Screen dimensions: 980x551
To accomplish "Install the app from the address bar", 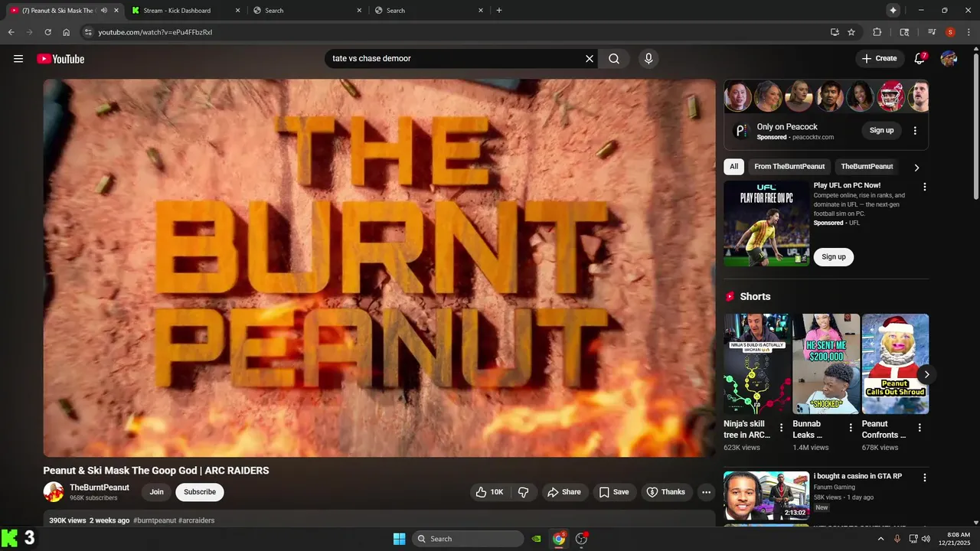I will tap(835, 32).
